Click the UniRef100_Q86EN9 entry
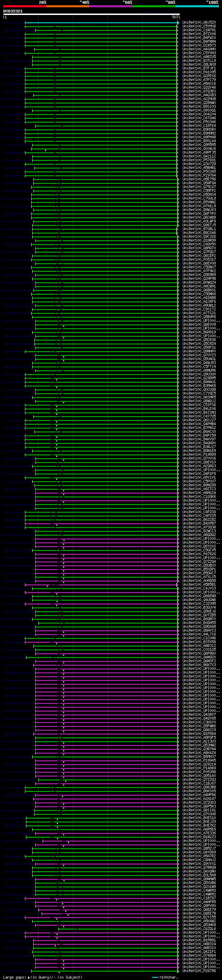The image size is (222, 980). [199, 596]
